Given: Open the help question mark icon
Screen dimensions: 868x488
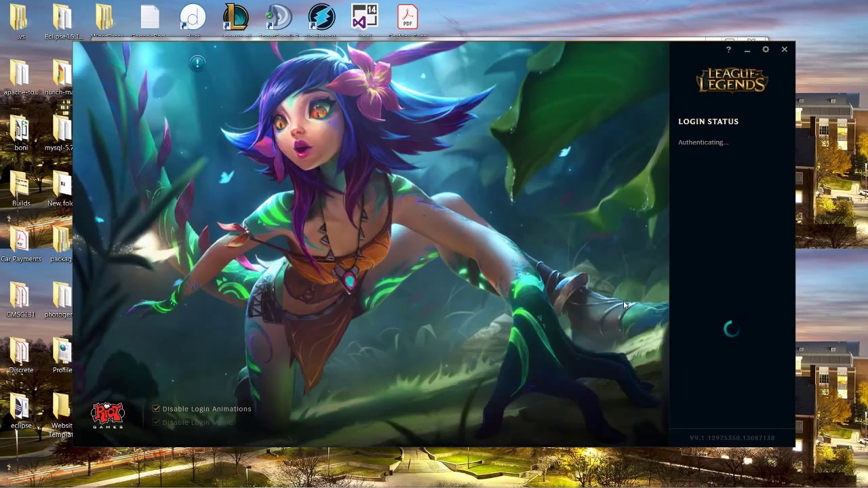Looking at the screenshot, I should click(728, 49).
